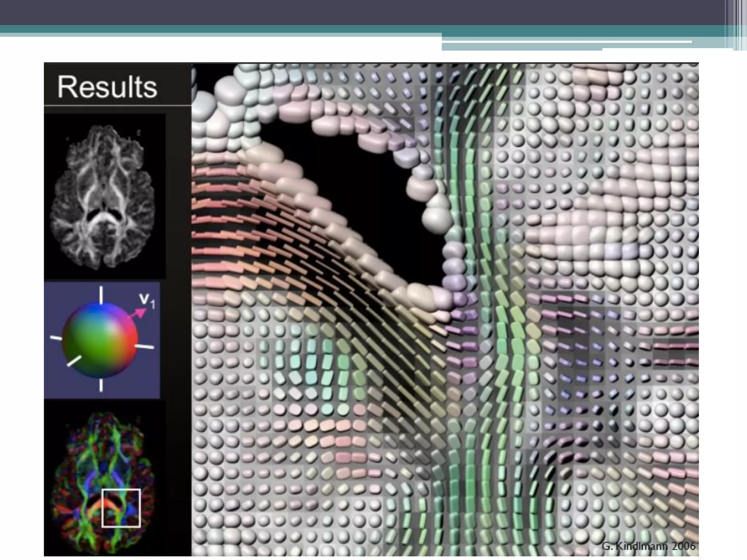Image resolution: width=747 pixels, height=560 pixels.
Task: Click the left axis tick beside color sphere
Action: pyautogui.click(x=56, y=338)
